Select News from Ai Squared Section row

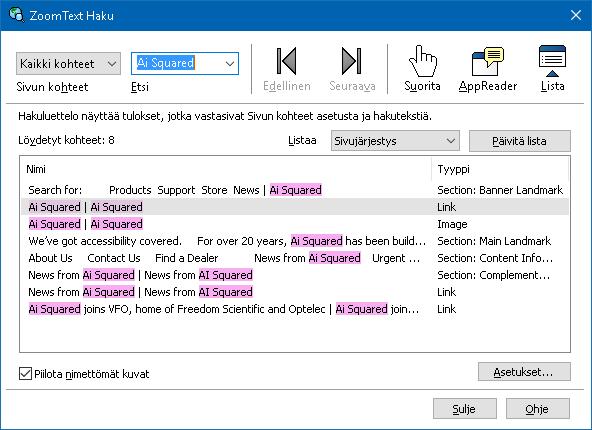[294, 275]
